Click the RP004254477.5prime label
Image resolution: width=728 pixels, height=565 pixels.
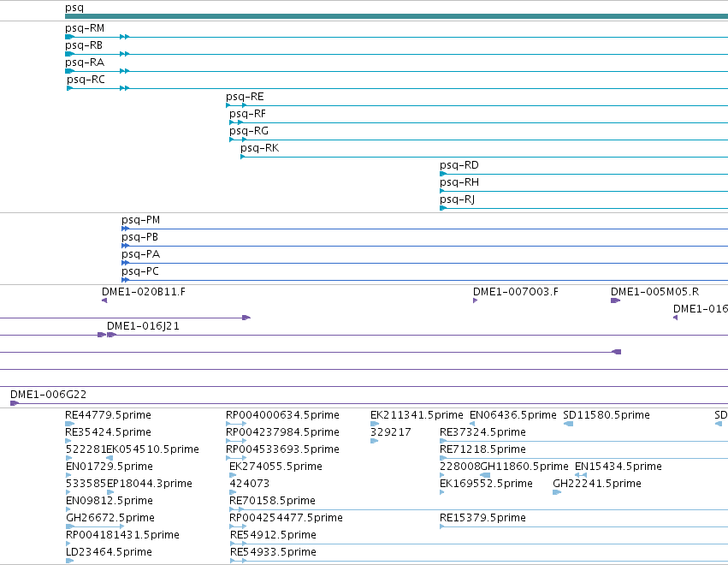pyautogui.click(x=286, y=518)
